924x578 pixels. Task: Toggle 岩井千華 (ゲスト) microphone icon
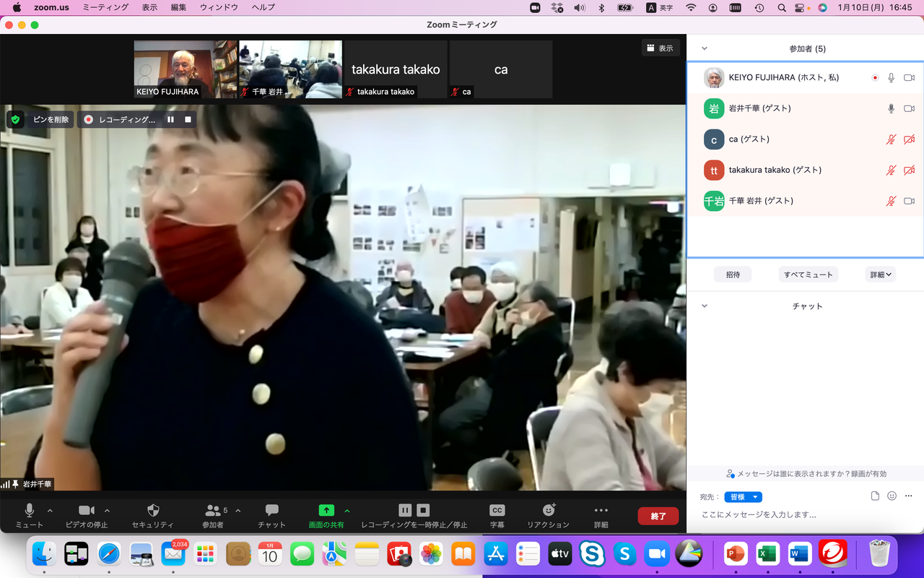892,108
